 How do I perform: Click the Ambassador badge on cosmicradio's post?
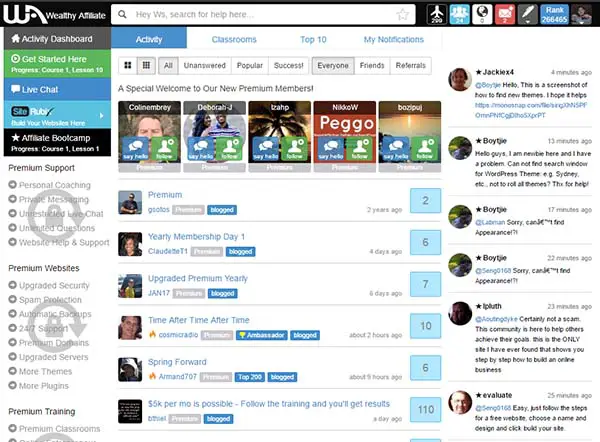(x=262, y=335)
